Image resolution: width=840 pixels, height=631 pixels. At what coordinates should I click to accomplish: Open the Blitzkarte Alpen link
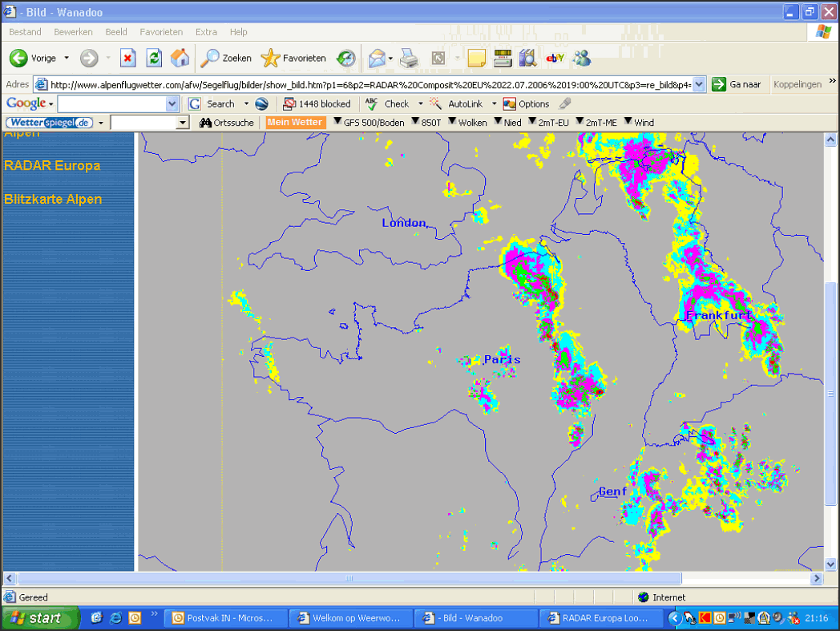point(53,200)
